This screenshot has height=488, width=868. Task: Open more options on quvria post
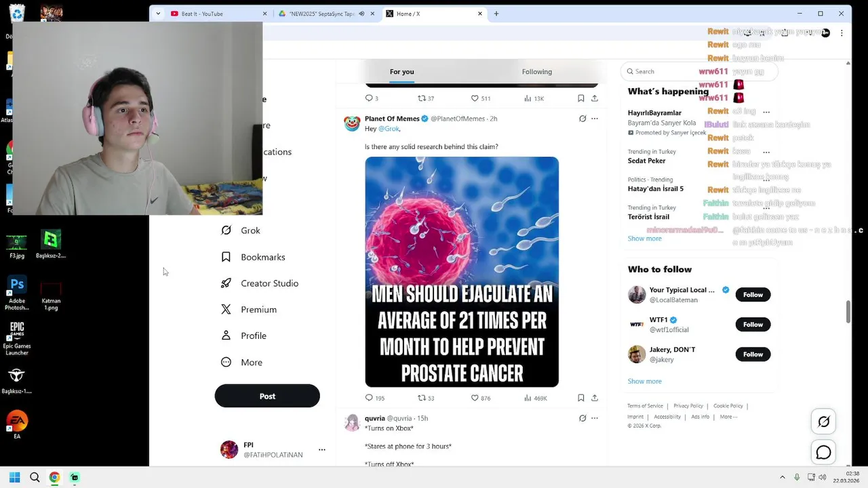595,418
